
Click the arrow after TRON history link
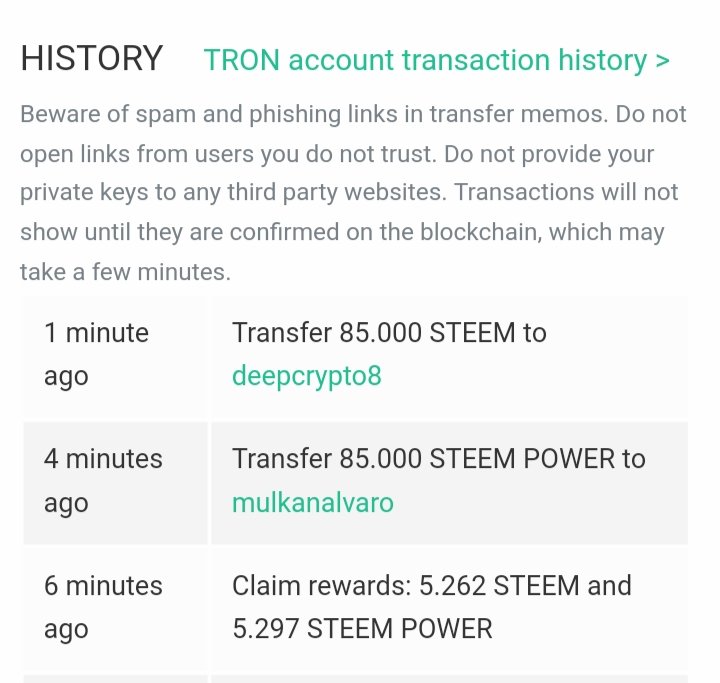tap(662, 60)
